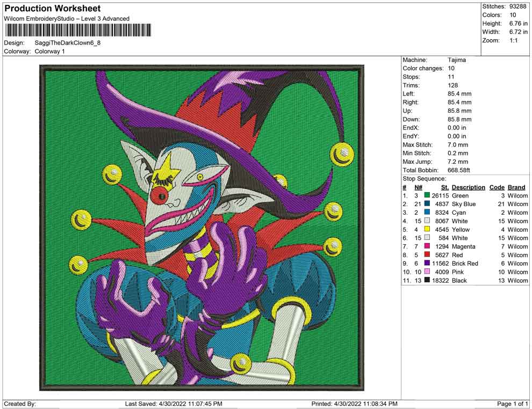Click the Max Stitch value '7.0 mm'
The image size is (532, 409).
[x=458, y=145]
